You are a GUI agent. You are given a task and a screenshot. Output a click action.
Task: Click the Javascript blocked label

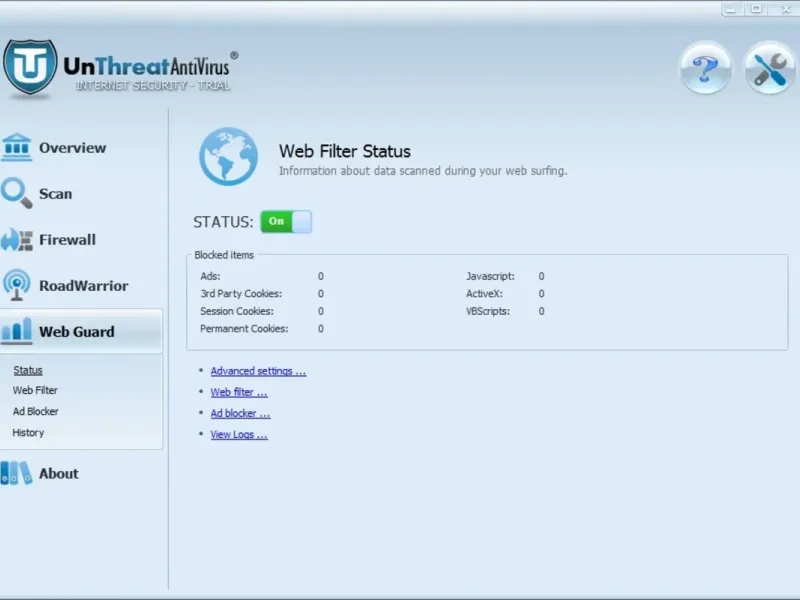point(490,276)
